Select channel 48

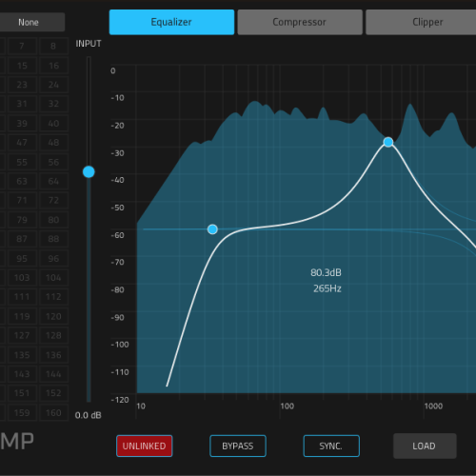pyautogui.click(x=53, y=143)
